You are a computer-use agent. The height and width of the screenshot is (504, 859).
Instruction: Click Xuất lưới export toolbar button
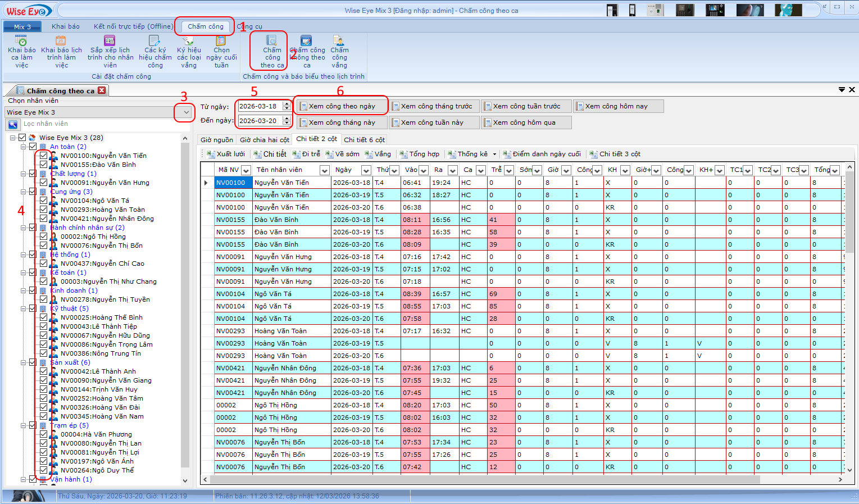(x=226, y=154)
